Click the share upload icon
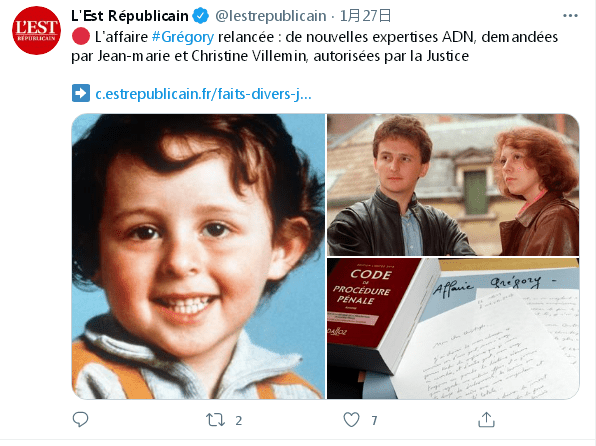The height and width of the screenshot is (446, 596). pos(486,420)
